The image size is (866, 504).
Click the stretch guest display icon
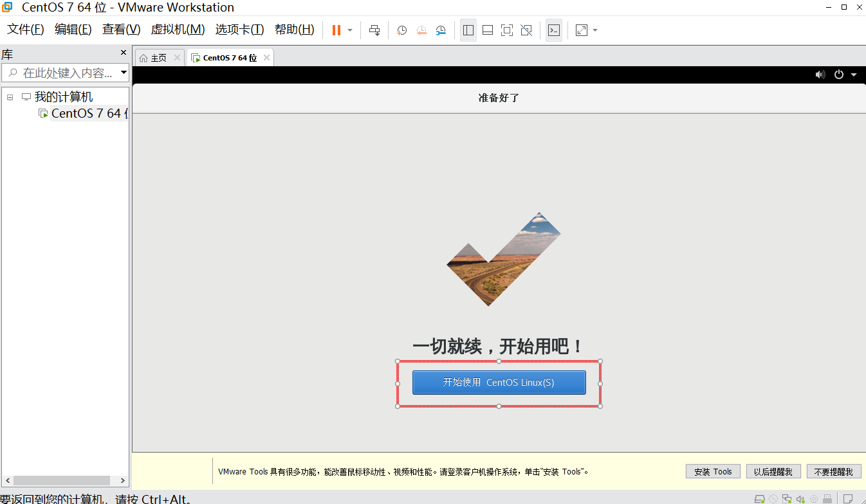pyautogui.click(x=582, y=30)
